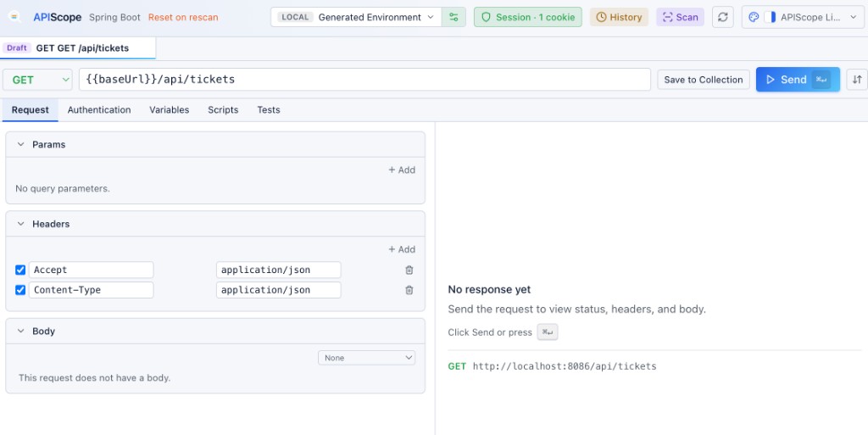
Task: Toggle layout swap arrows icon
Action: pyautogui.click(x=857, y=80)
